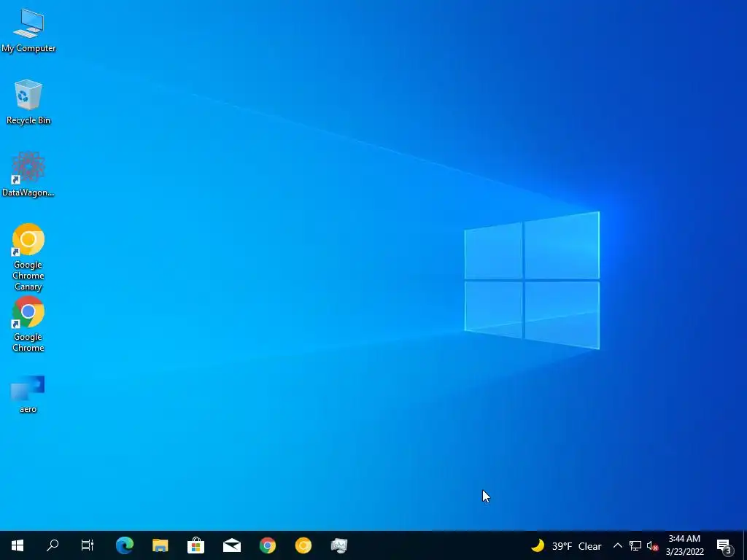Click the Show desktop sliver
The height and width of the screenshot is (560, 747).
[745, 545]
